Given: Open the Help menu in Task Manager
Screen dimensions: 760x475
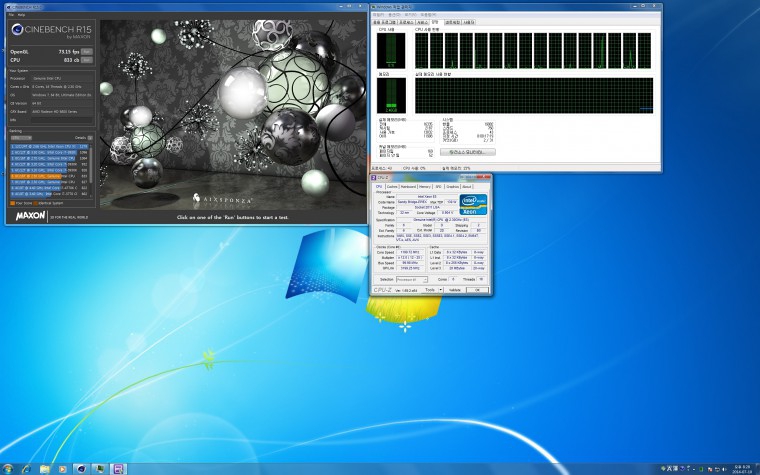Looking at the screenshot, I should click(x=428, y=15).
